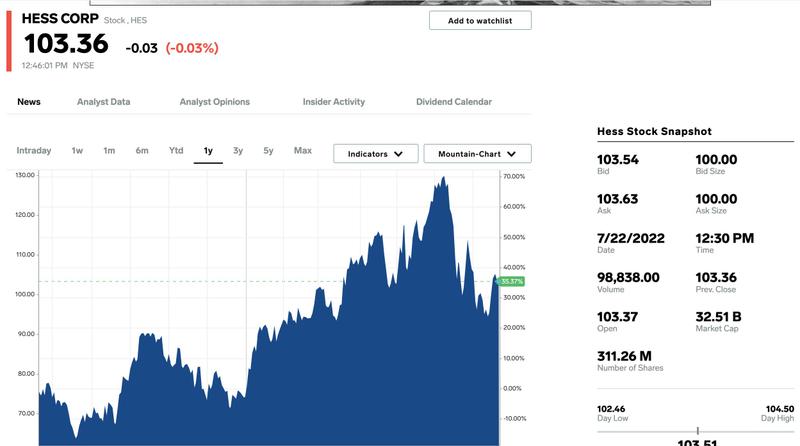Viewport: 800px width, 446px height.
Task: Click the 103.36 Prev. Close value
Action: click(x=716, y=278)
